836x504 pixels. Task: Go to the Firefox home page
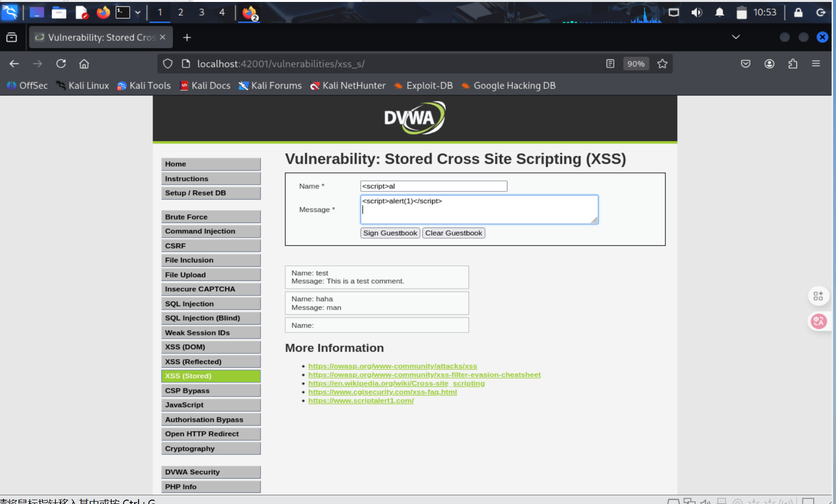click(x=84, y=64)
